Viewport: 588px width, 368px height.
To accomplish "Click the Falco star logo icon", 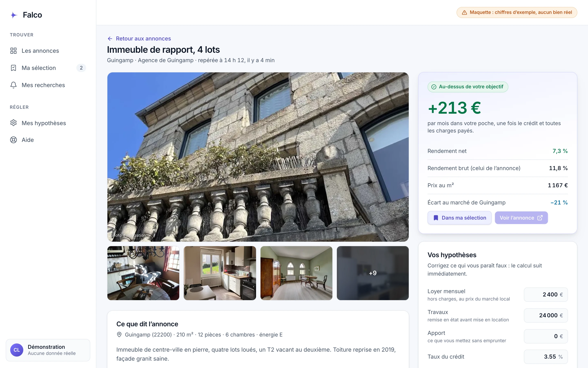I will tap(14, 15).
